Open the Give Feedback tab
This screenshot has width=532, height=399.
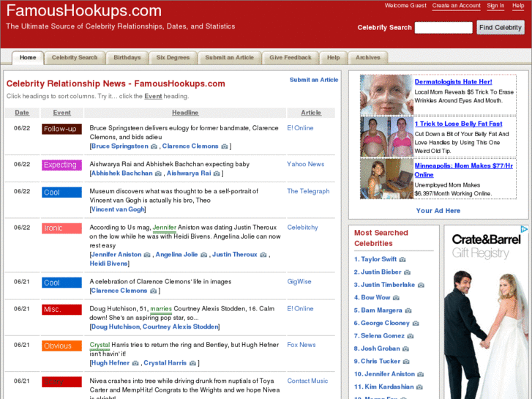(x=291, y=58)
